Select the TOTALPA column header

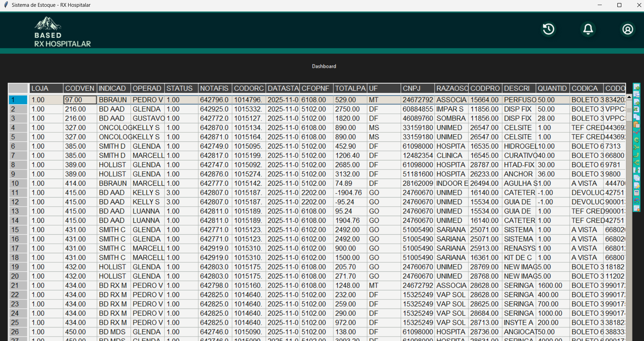(350, 88)
